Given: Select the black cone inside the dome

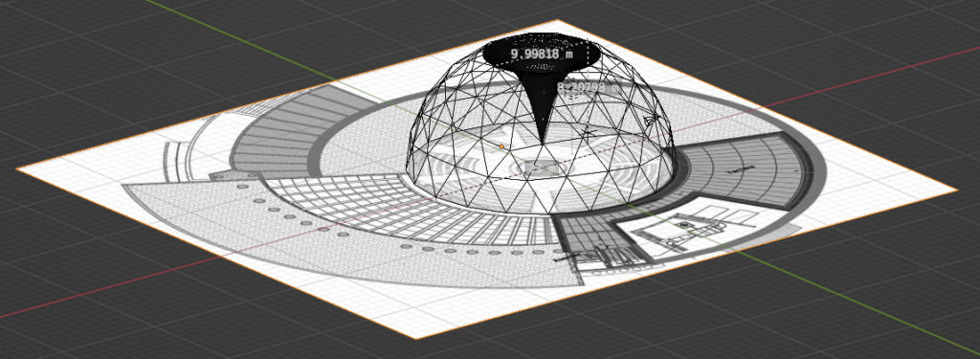Looking at the screenshot, I should pyautogui.click(x=542, y=106).
